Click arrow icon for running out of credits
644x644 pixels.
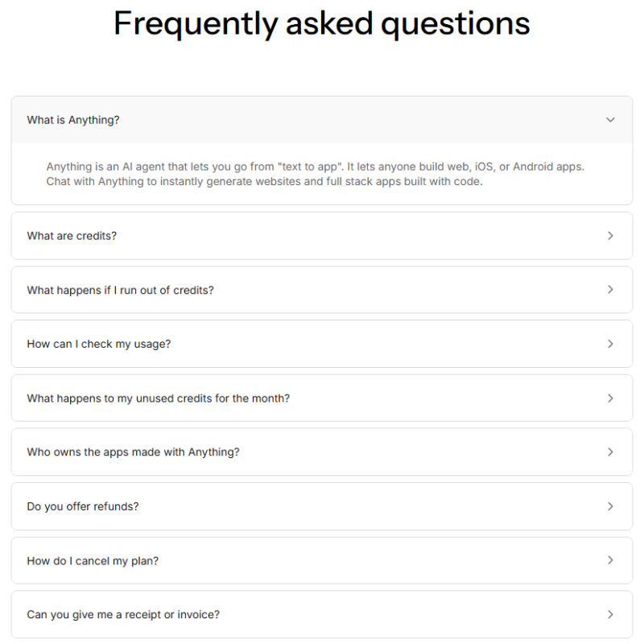pos(610,290)
